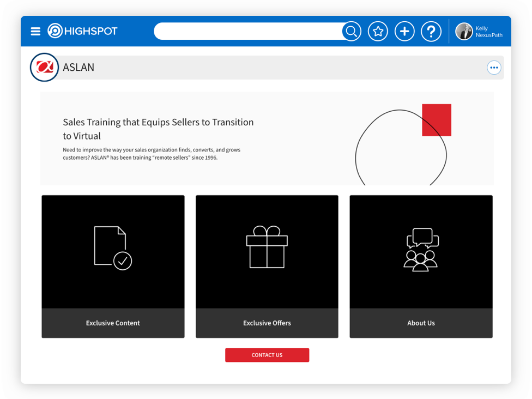Click the magnifying glass search icon

pyautogui.click(x=352, y=32)
